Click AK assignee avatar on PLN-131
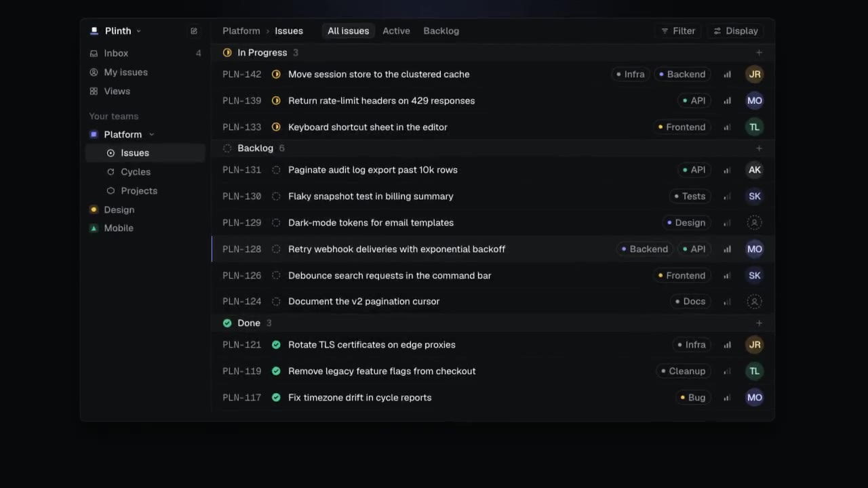Viewport: 868px width, 488px height. (x=754, y=170)
